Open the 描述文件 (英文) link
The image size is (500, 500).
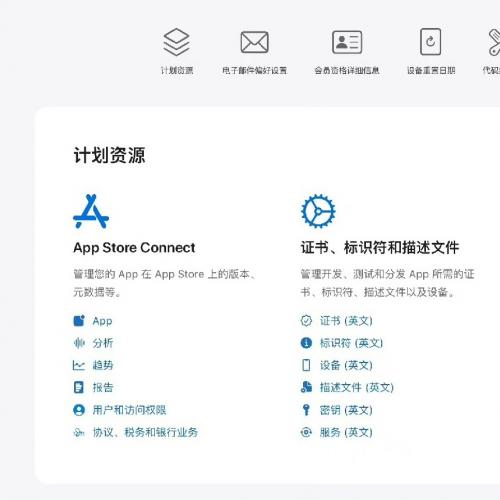[x=357, y=387]
